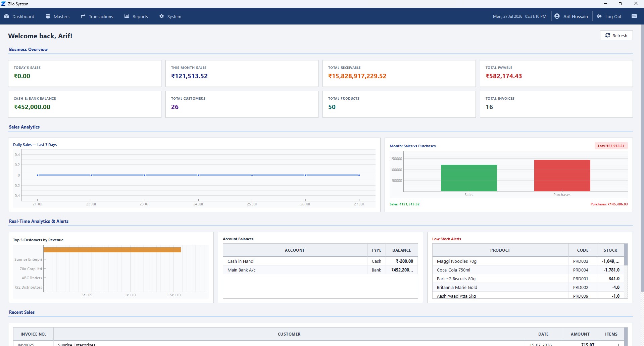Click the System gear icon
Screen dimensions: 644x346
click(161, 16)
